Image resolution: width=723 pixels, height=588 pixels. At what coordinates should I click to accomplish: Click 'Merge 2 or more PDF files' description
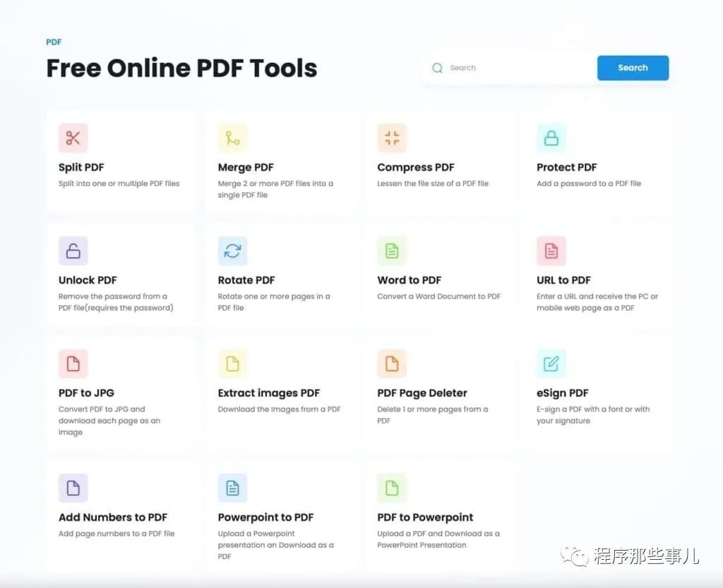click(275, 189)
